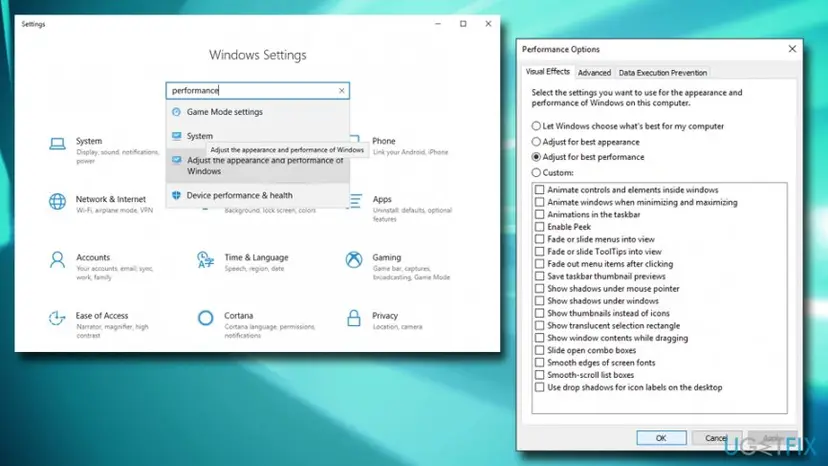Image resolution: width=828 pixels, height=466 pixels.
Task: Choose Game Mode settings search result
Action: coord(258,112)
